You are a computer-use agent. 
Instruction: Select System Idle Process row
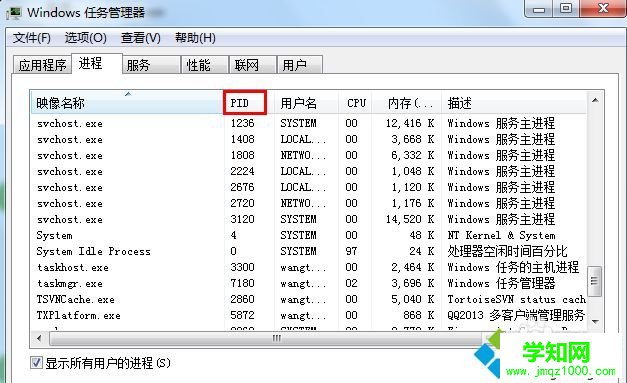pos(309,251)
